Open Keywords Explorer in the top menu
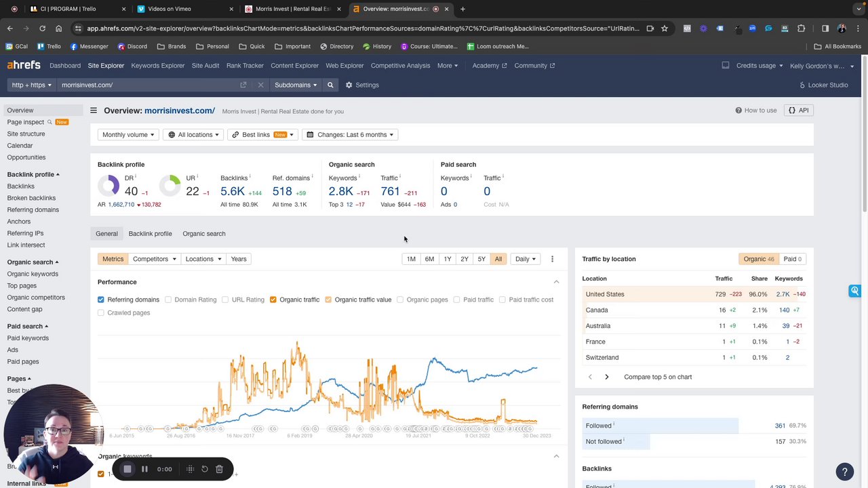This screenshot has height=488, width=868. (x=158, y=66)
